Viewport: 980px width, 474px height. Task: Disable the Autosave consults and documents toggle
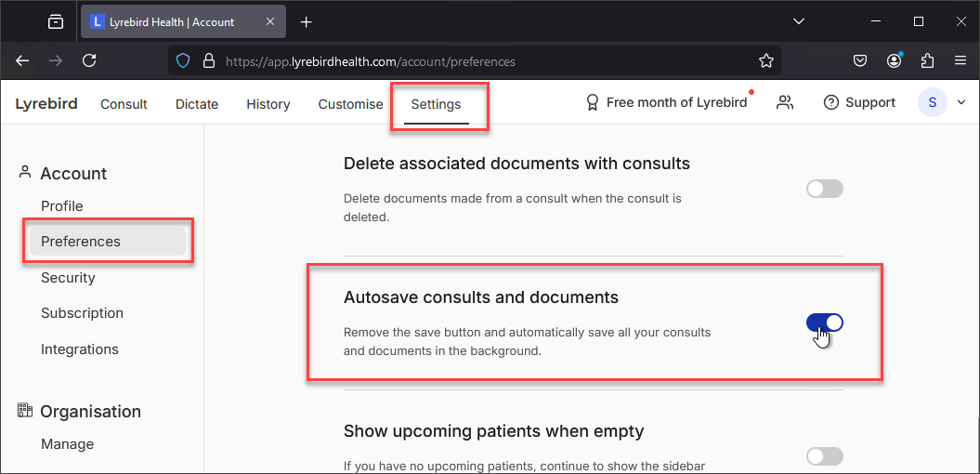pos(824,323)
